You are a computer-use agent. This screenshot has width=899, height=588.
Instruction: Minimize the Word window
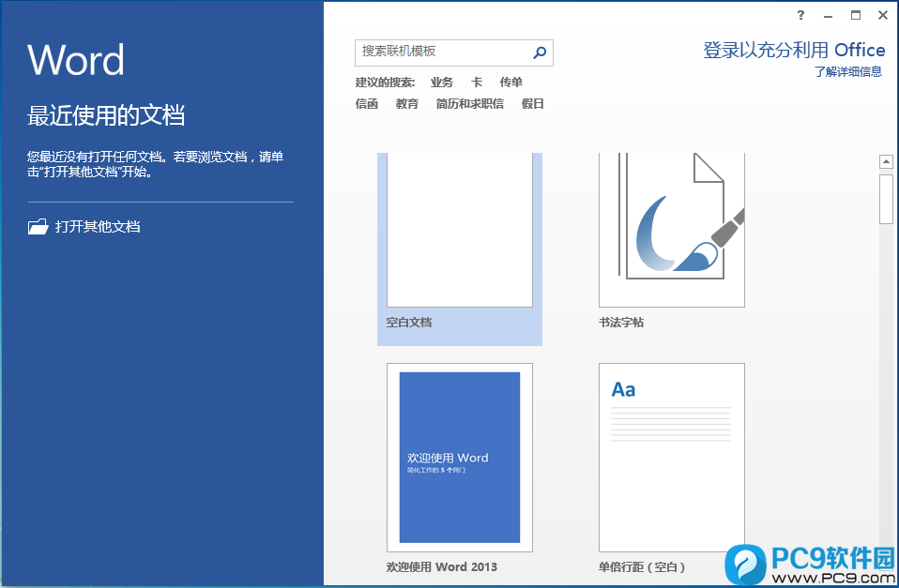pos(828,16)
